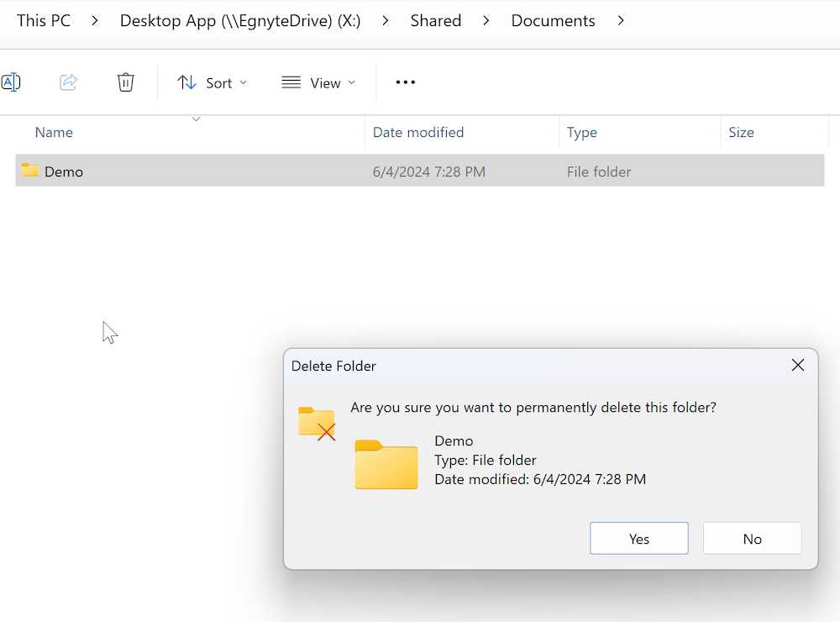Click the small Demo folder icon in list
840x622 pixels.
pyautogui.click(x=30, y=171)
